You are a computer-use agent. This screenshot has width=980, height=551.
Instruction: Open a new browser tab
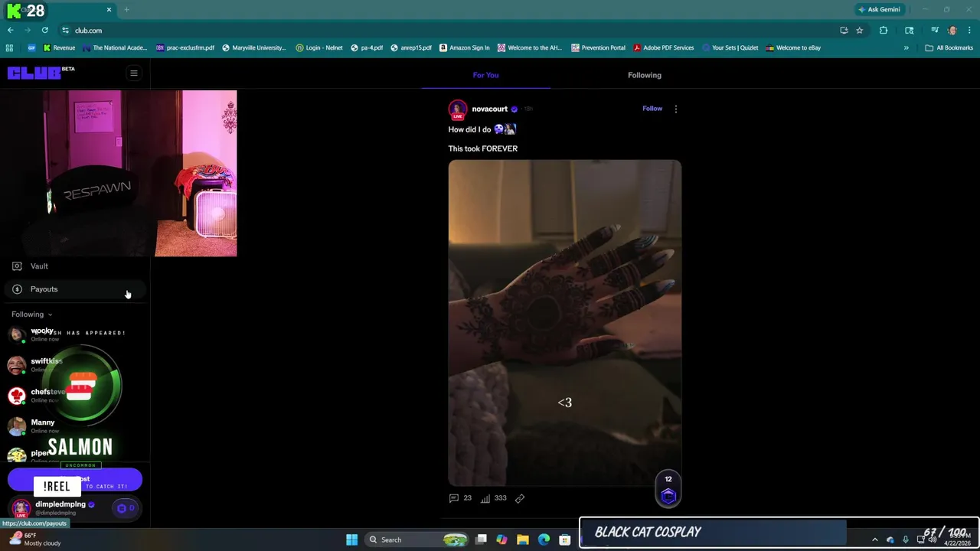(126, 10)
